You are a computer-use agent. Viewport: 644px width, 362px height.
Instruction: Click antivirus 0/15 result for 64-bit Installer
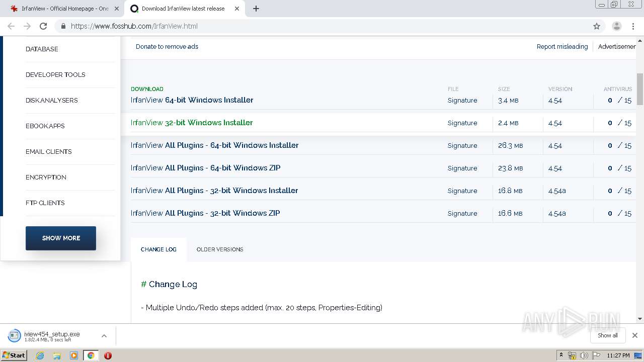(619, 101)
